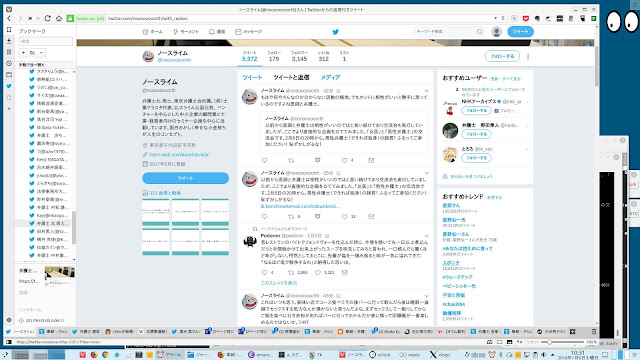This screenshot has width=640, height=360.
Task: Open the settings gear in the sidebar
Action: tap(9, 320)
